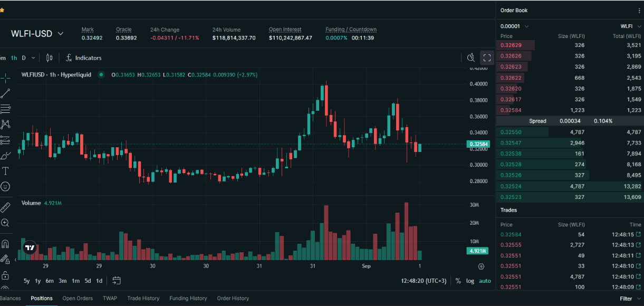Open the Indicators menu

point(83,58)
